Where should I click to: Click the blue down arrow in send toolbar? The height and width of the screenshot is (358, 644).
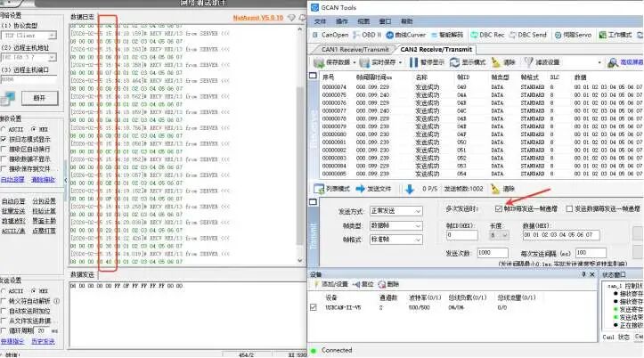point(410,190)
